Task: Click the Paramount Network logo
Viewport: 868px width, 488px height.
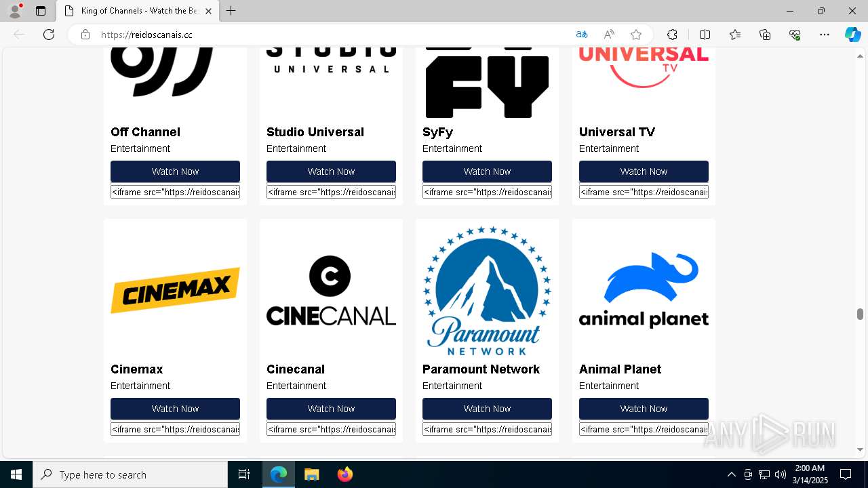Action: click(487, 290)
